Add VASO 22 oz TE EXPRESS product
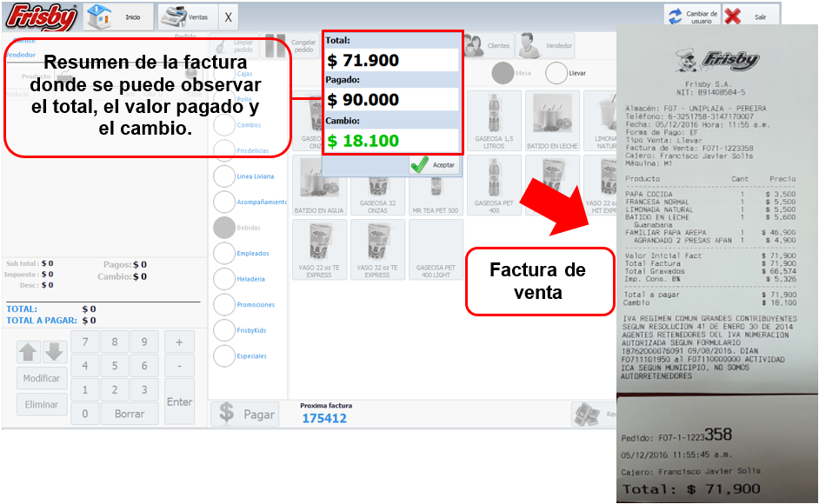819x504 pixels. click(x=319, y=249)
